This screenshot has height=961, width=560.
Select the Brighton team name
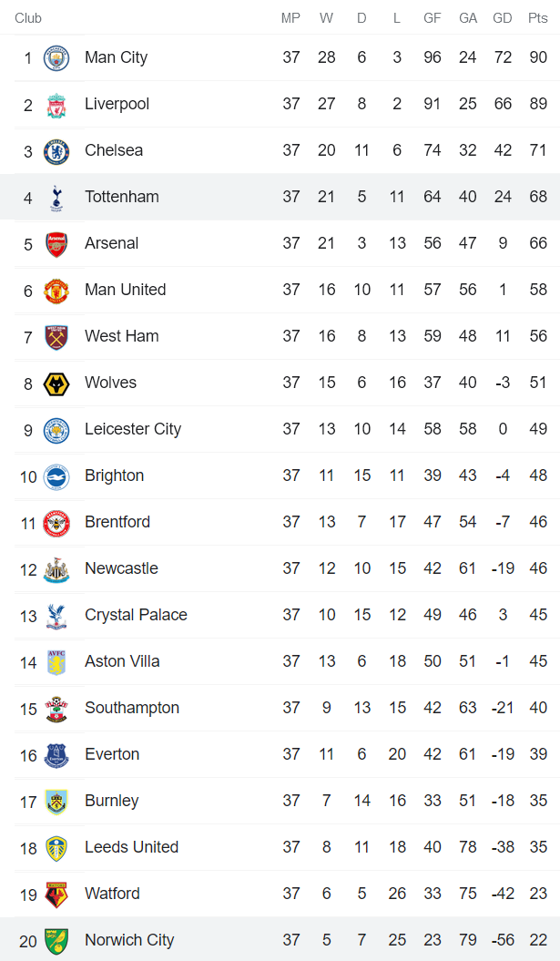point(114,475)
